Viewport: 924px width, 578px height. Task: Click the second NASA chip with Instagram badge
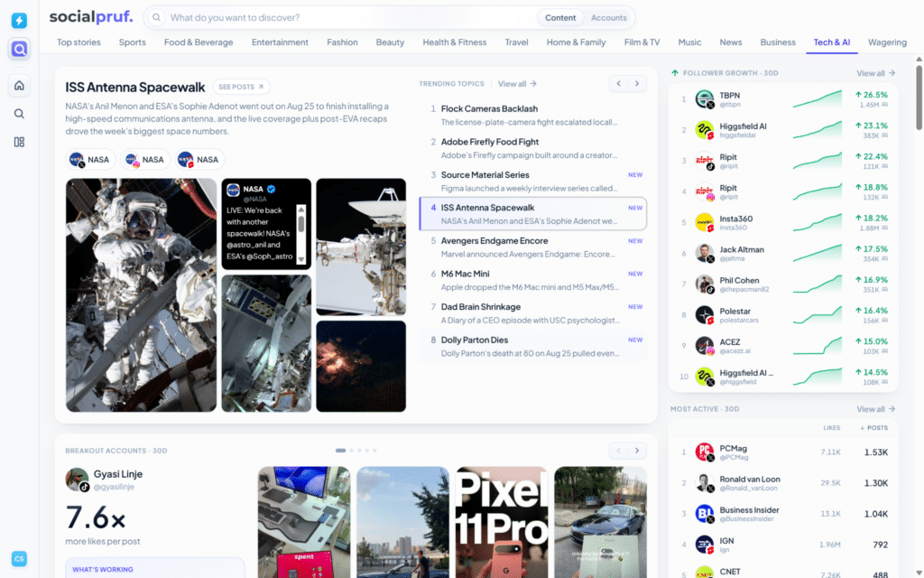coord(144,159)
